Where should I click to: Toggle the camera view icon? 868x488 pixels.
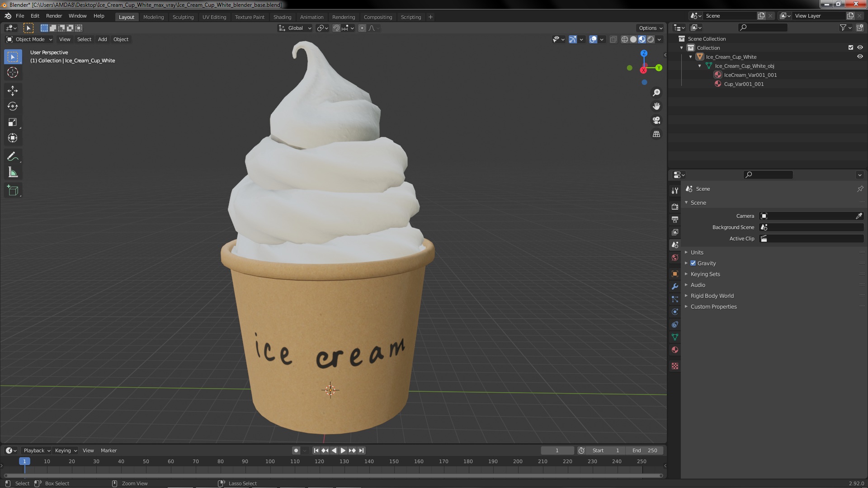point(656,120)
